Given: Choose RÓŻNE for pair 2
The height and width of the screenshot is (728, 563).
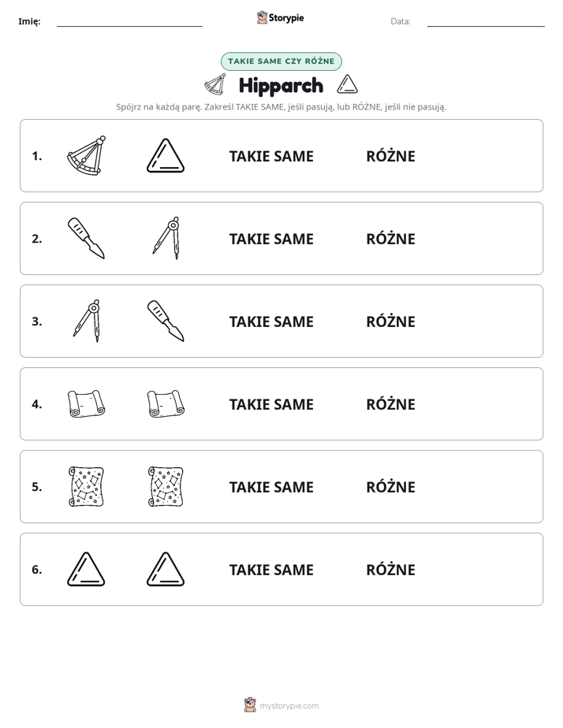Looking at the screenshot, I should coord(390,239).
